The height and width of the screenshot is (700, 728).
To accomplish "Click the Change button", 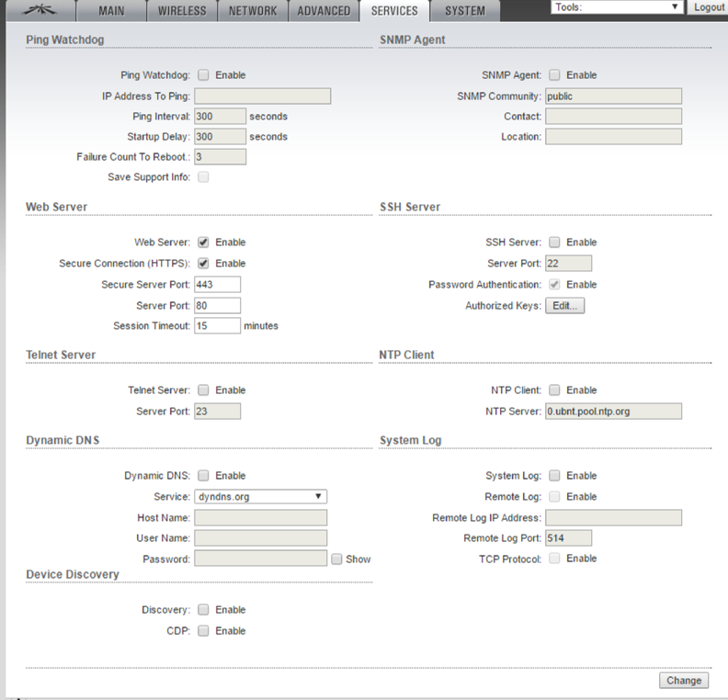I will 684,681.
